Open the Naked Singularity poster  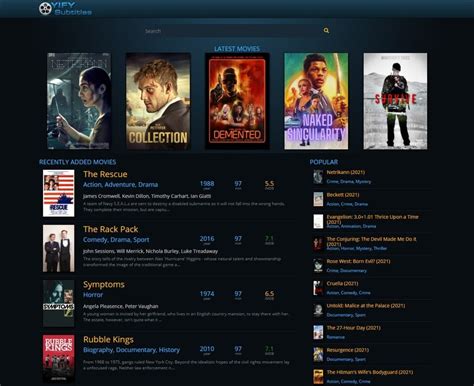click(316, 101)
